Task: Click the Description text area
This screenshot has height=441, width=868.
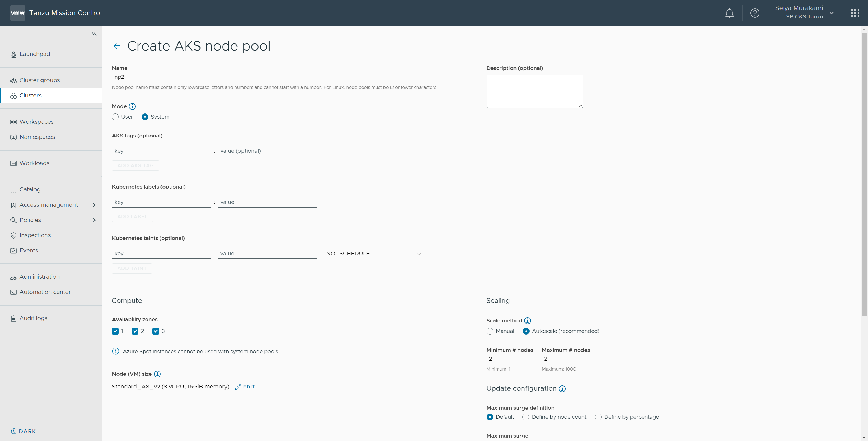Action: tap(534, 91)
